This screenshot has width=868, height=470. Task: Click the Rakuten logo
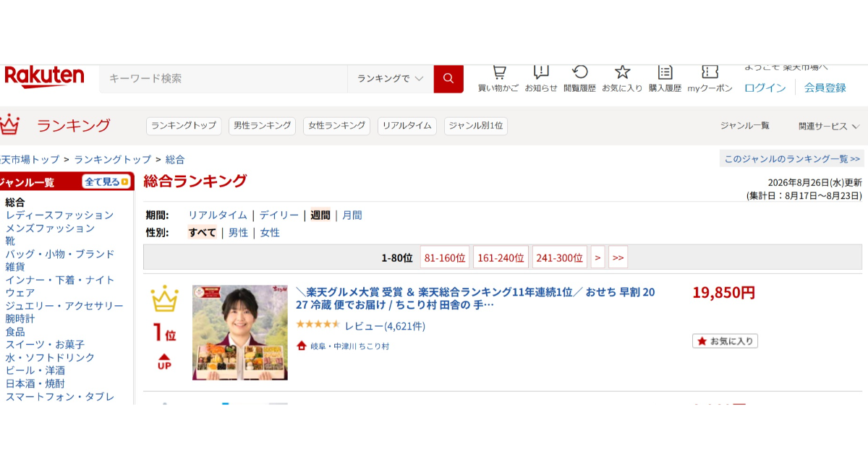point(44,77)
